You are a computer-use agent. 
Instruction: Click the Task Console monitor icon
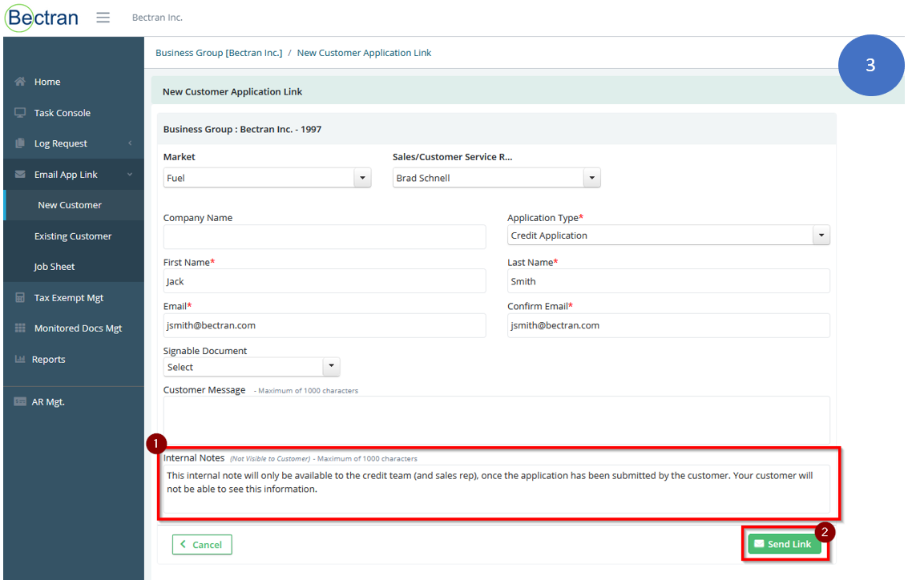point(20,113)
